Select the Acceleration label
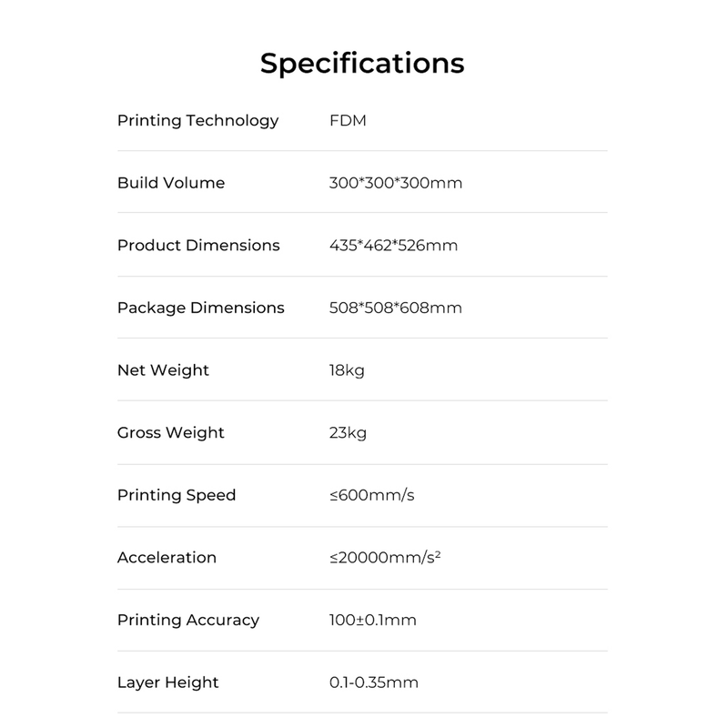Image resolution: width=728 pixels, height=728 pixels. pyautogui.click(x=167, y=558)
